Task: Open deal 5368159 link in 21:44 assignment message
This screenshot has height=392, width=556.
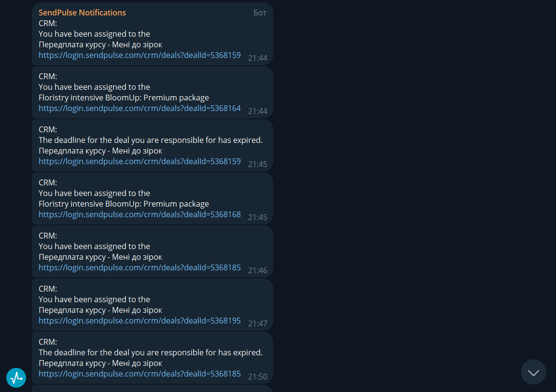Action: (x=139, y=55)
